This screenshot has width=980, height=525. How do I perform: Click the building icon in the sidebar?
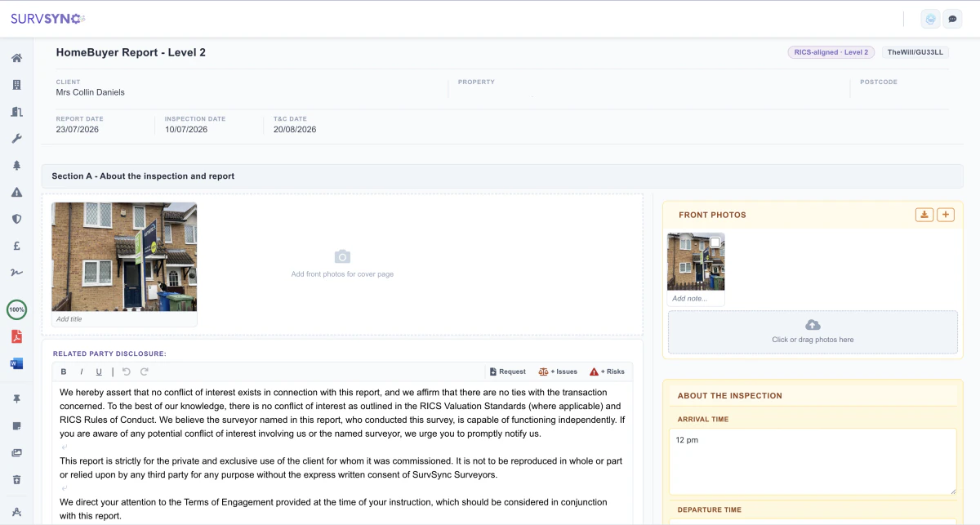point(16,85)
